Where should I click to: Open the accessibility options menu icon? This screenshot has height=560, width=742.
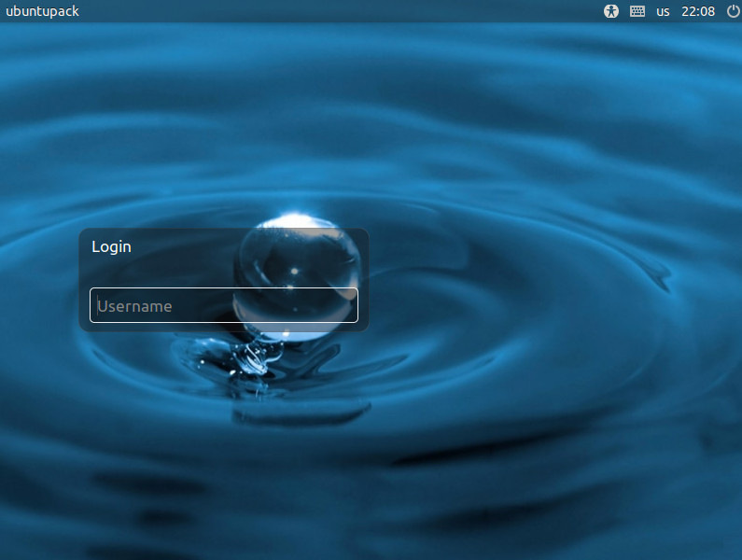[611, 11]
